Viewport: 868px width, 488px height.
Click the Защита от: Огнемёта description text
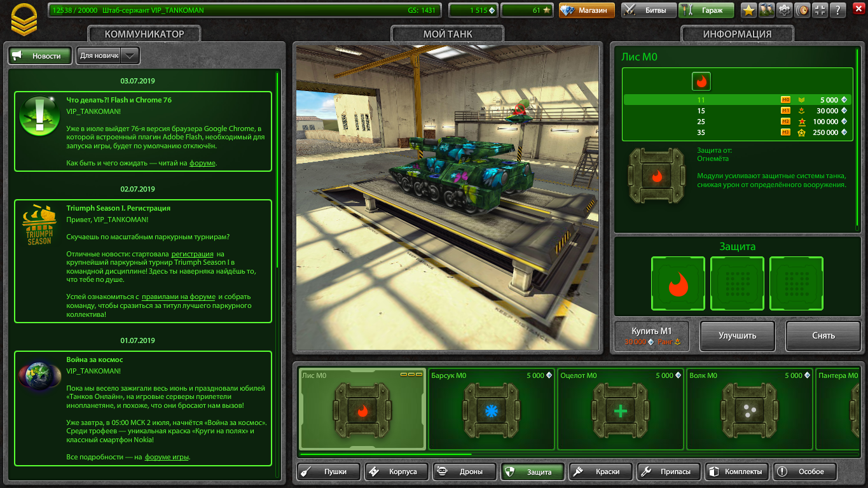tap(715, 155)
